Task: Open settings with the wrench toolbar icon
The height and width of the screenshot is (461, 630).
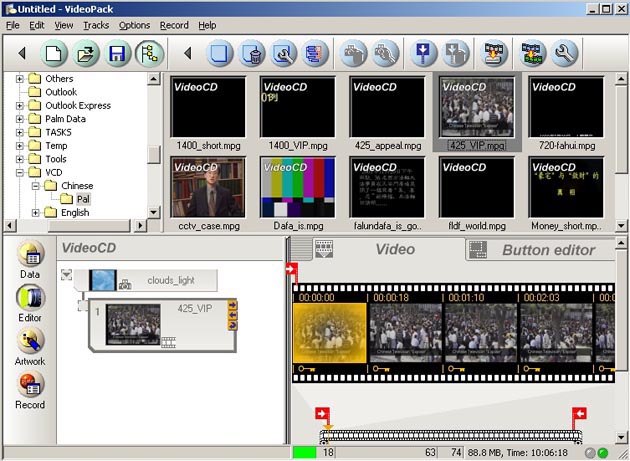Action: coord(565,53)
